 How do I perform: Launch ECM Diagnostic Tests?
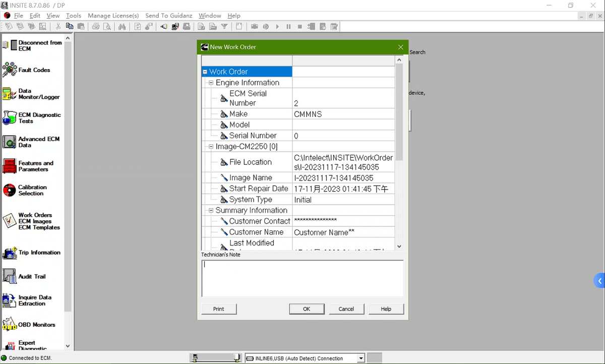click(x=39, y=118)
